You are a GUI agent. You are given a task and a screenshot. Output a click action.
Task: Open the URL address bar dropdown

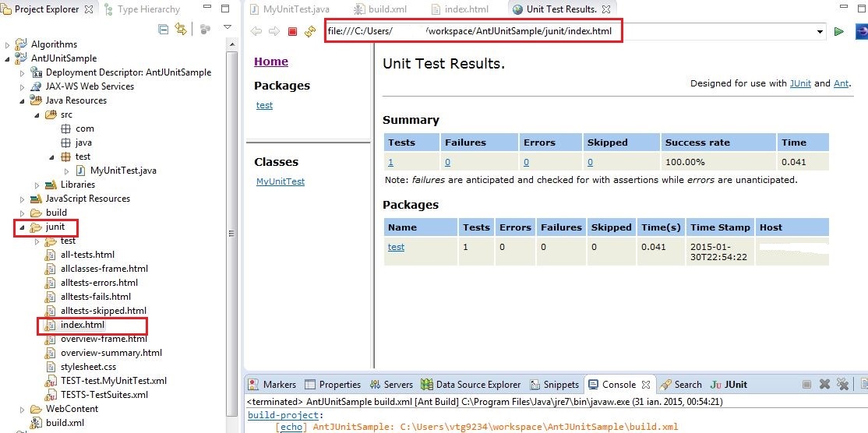pyautogui.click(x=820, y=32)
